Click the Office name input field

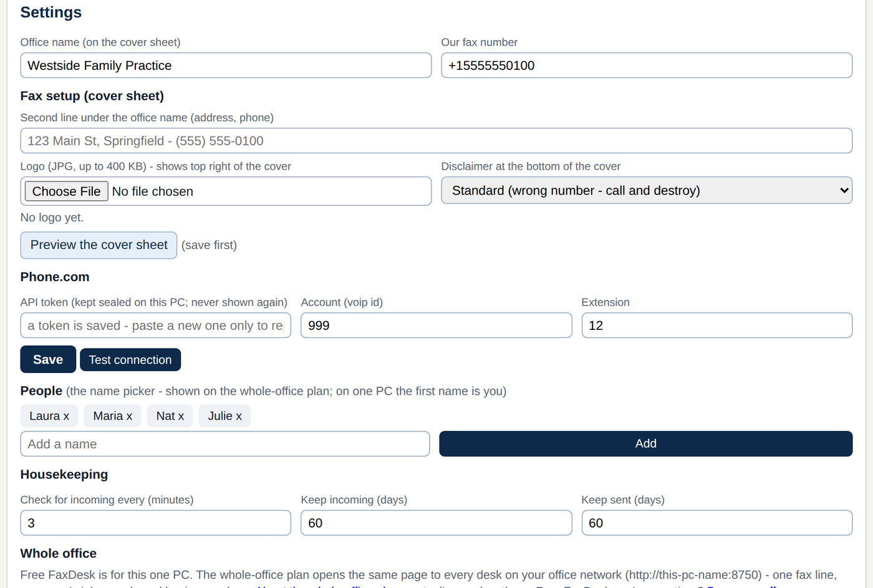pos(226,65)
